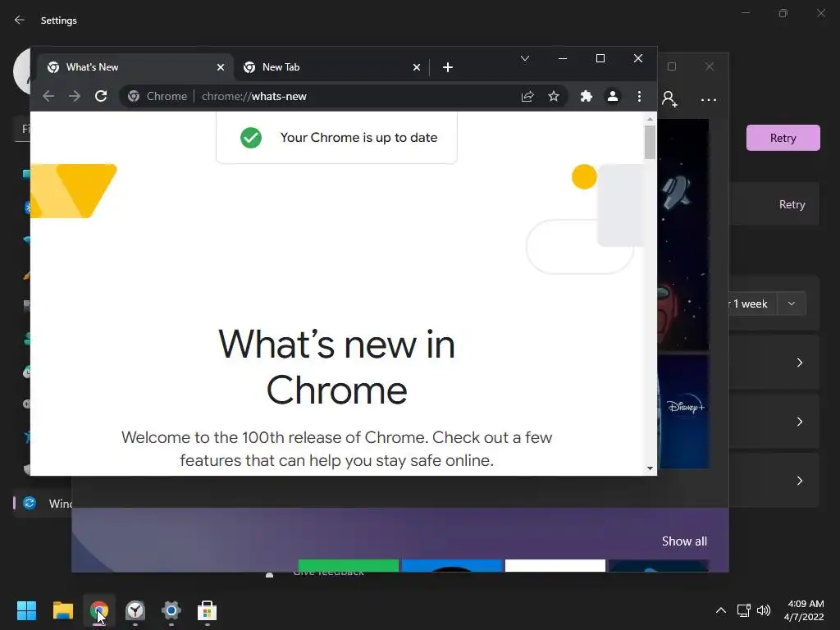Open Settings gear in taskbar

(171, 610)
